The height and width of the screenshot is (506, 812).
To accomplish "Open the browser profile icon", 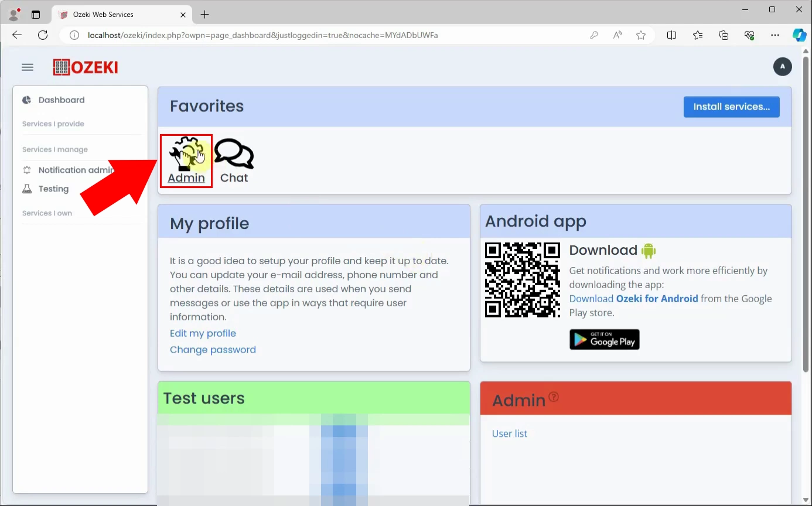I will pos(14,14).
